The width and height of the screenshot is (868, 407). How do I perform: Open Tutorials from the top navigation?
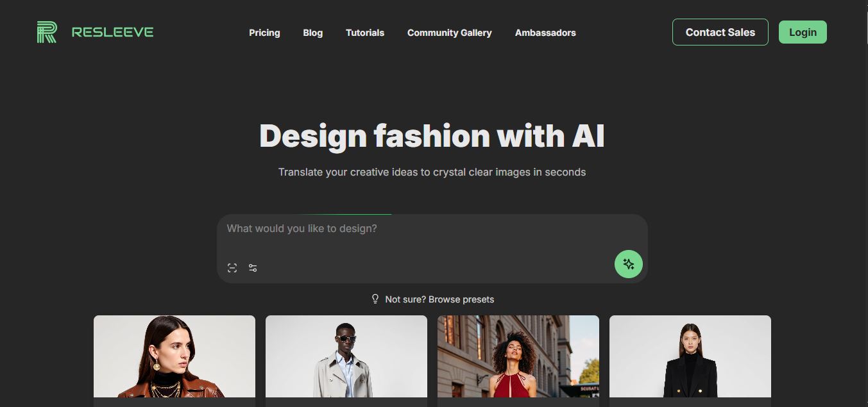point(364,33)
